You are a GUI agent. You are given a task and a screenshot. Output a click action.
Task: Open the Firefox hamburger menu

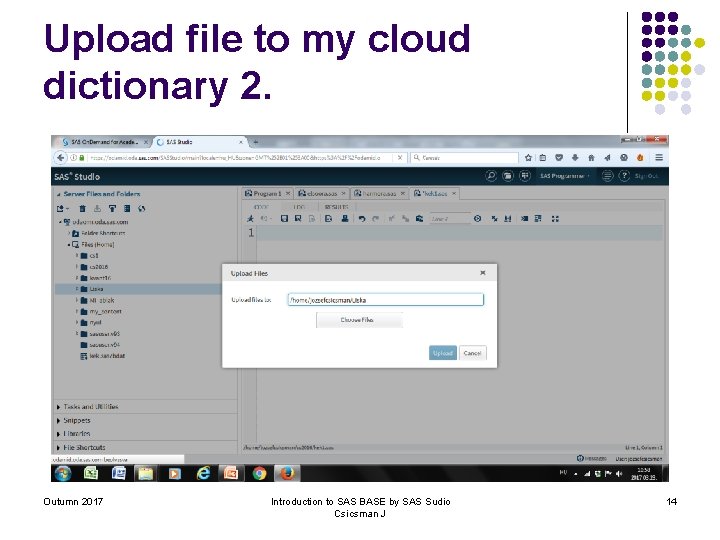659,158
